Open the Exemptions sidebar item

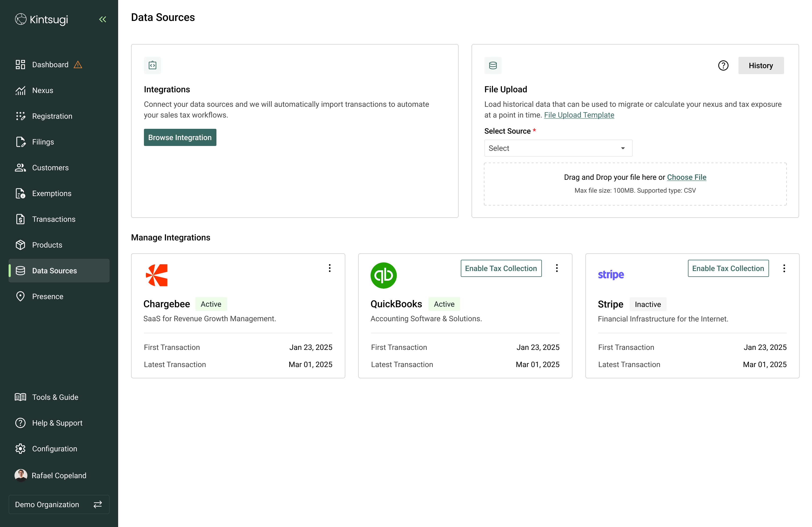pos(52,193)
